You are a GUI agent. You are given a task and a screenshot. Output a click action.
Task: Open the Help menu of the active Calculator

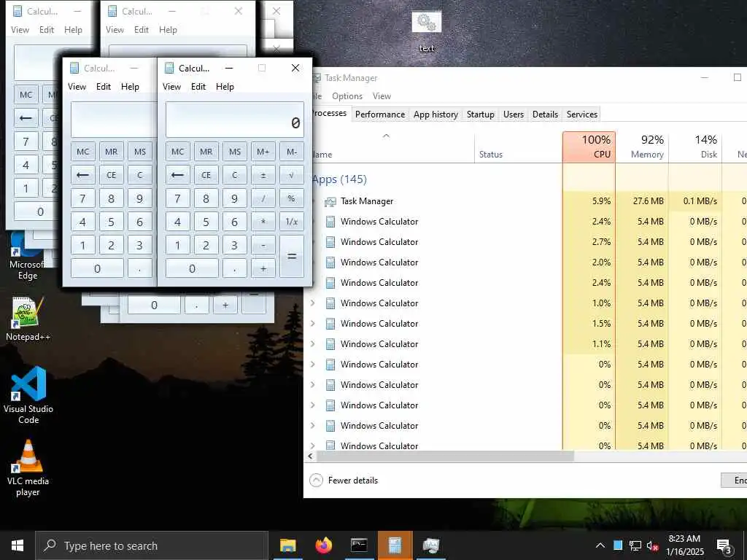coord(225,87)
